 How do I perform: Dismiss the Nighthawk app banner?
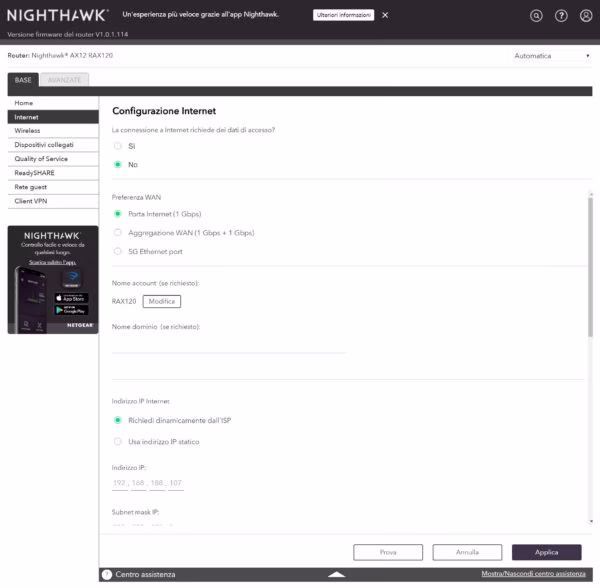(385, 15)
